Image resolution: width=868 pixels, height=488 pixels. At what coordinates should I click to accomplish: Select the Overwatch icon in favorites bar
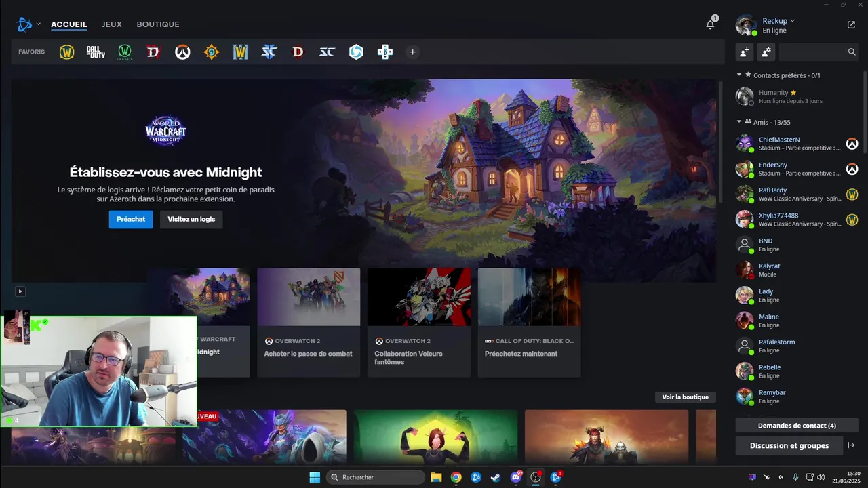[182, 52]
